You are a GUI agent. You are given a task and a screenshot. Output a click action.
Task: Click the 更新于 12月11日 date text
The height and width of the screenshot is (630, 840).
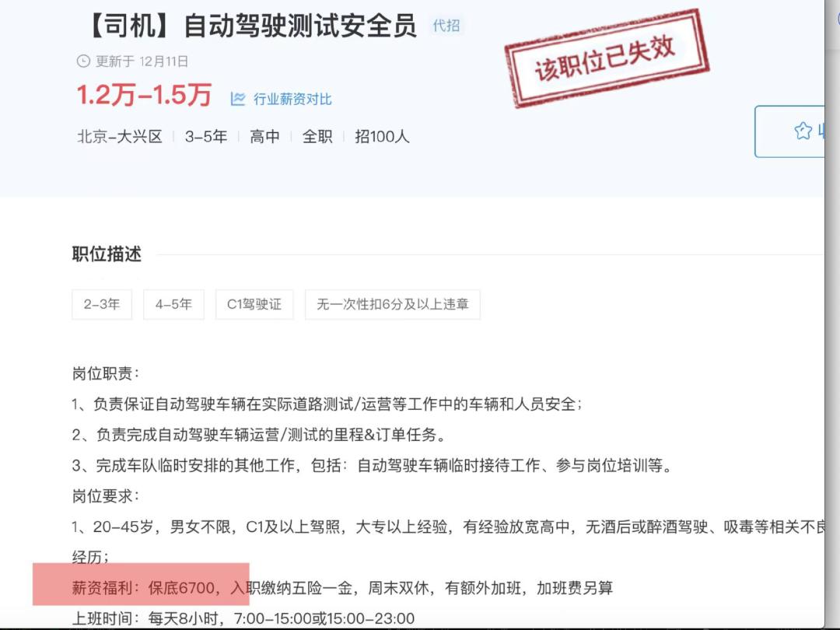point(142,61)
